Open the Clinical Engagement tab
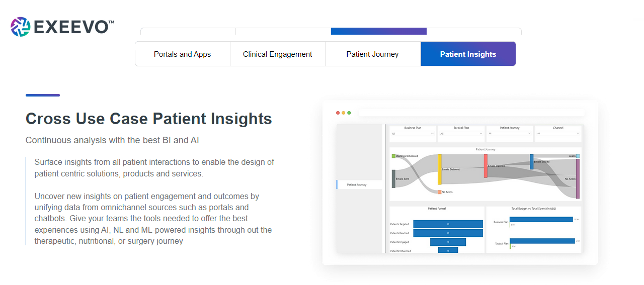The height and width of the screenshot is (285, 644). (278, 54)
